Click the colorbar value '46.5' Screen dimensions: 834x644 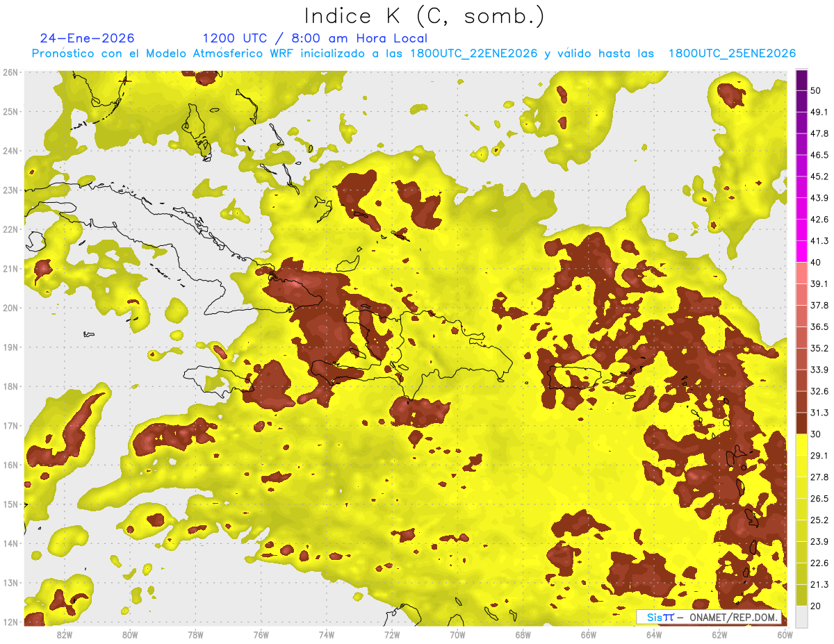[819, 155]
